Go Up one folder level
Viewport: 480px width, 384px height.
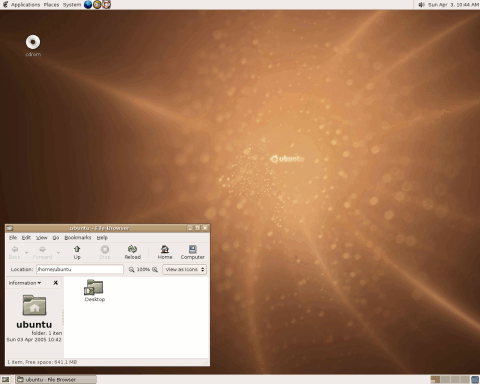coord(77,252)
